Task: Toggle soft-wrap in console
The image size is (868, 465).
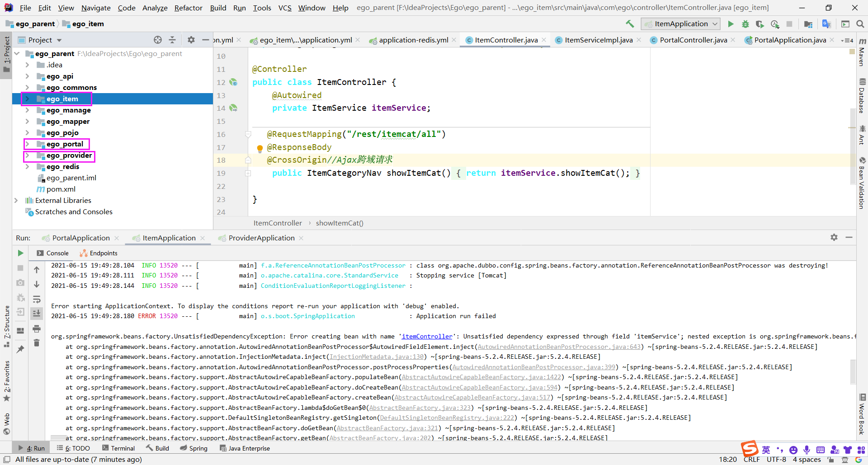Action: 37,299
